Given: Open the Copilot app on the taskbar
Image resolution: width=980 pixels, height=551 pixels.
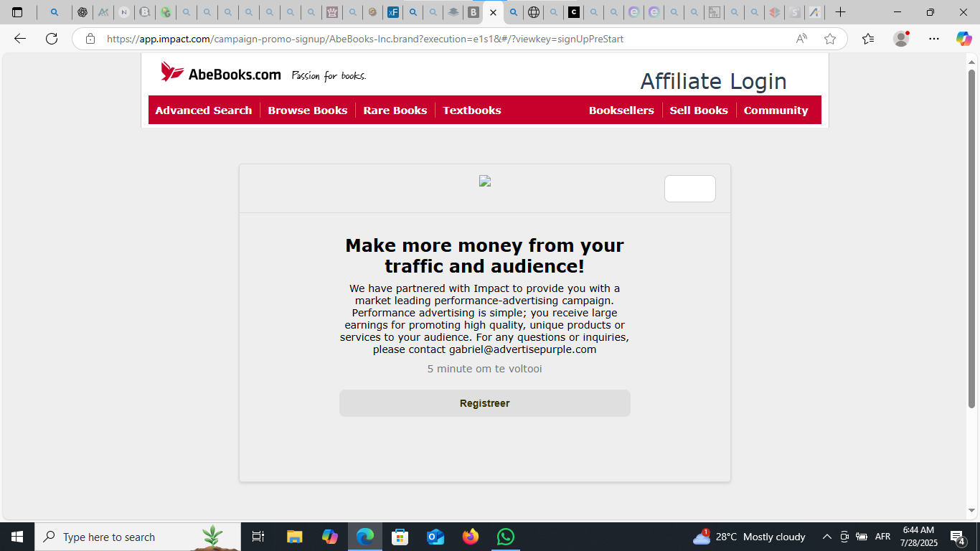Looking at the screenshot, I should [330, 537].
